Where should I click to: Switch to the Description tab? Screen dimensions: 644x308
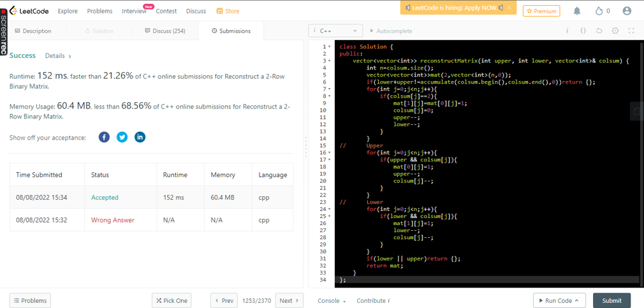point(33,31)
